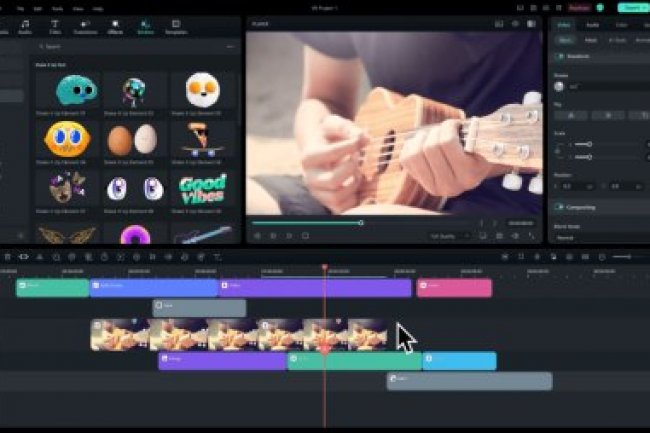Screen dimensions: 650x433
Task: Click the Purchase button in title bar
Action: [x=579, y=8]
